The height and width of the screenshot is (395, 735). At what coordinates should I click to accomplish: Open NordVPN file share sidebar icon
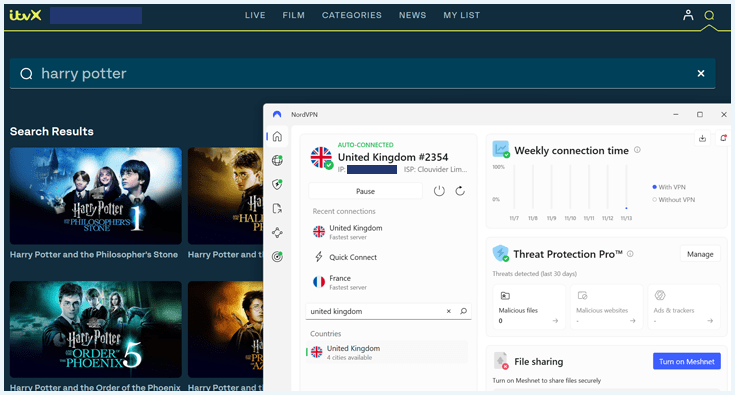click(277, 209)
